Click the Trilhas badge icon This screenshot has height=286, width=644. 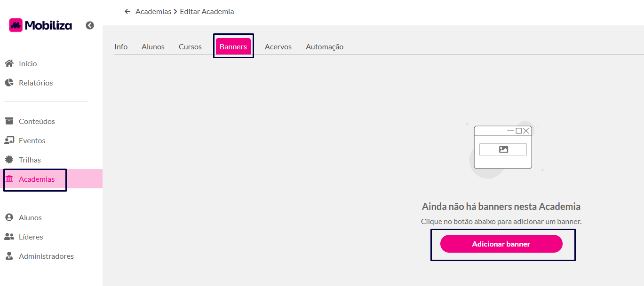(9, 160)
